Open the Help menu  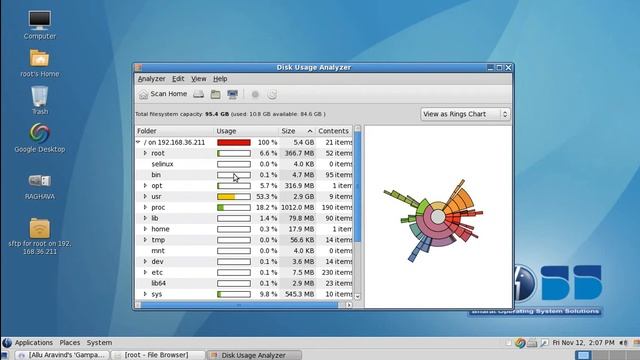(x=220, y=79)
